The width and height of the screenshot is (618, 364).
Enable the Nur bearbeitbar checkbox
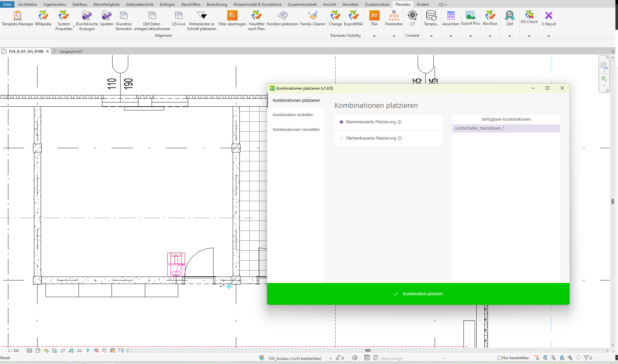click(499, 358)
